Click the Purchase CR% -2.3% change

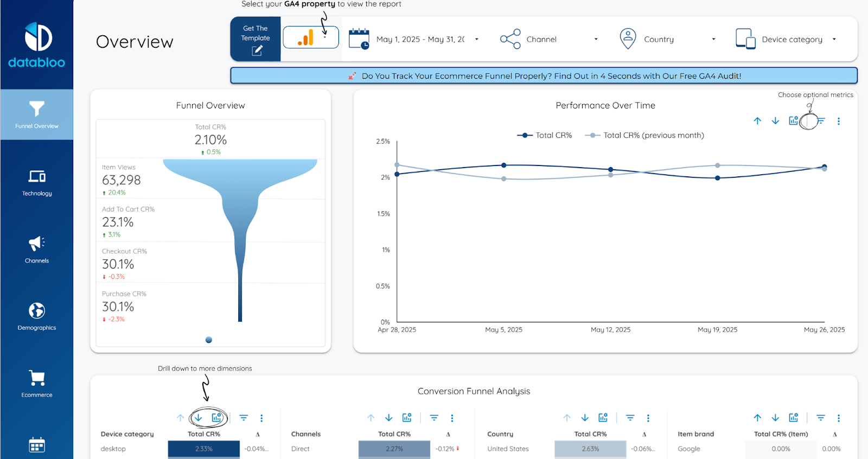(x=114, y=319)
